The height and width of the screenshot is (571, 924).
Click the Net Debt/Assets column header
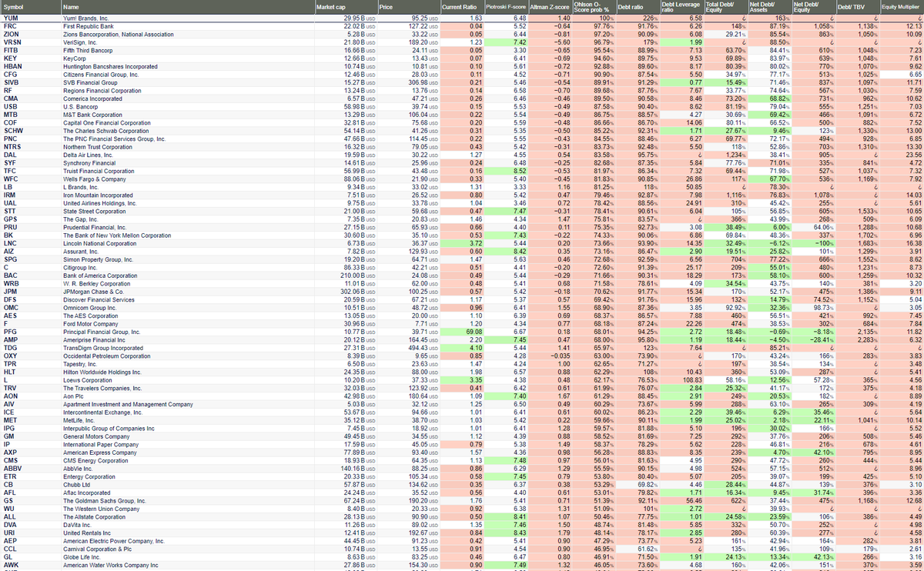(760, 7)
